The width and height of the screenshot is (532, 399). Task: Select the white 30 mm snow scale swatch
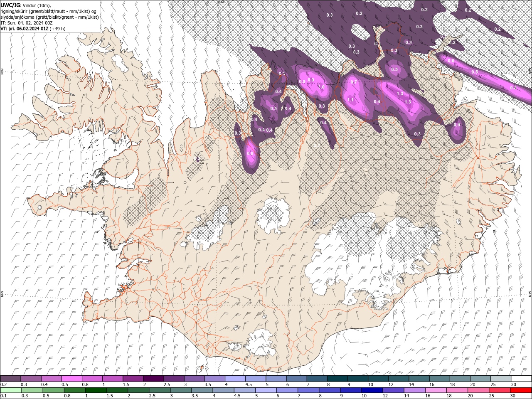[521, 379]
